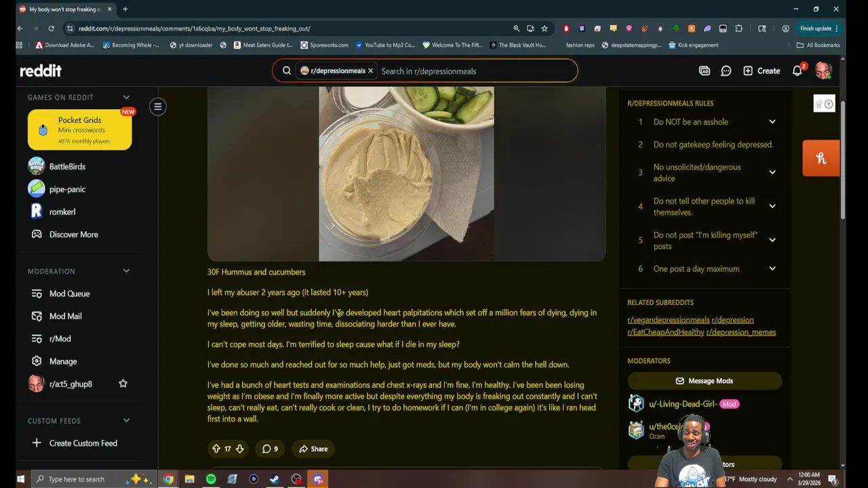Expand rule 3 No unsolicited advice

[772, 173]
